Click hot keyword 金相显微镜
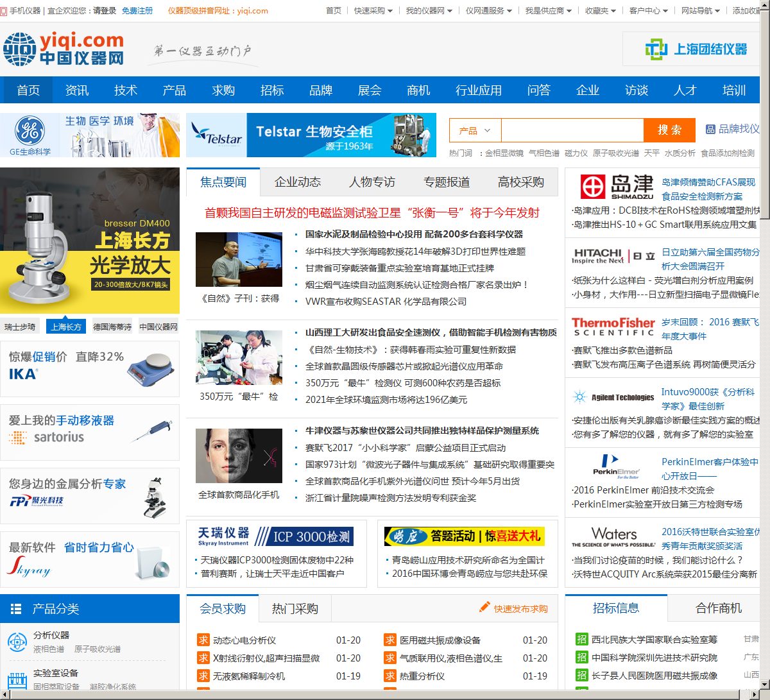 pyautogui.click(x=504, y=153)
